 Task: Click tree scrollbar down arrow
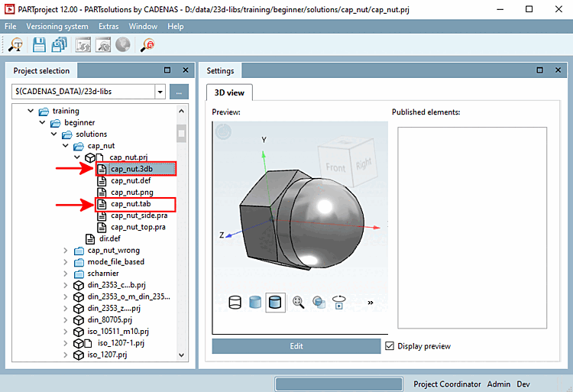tap(181, 355)
